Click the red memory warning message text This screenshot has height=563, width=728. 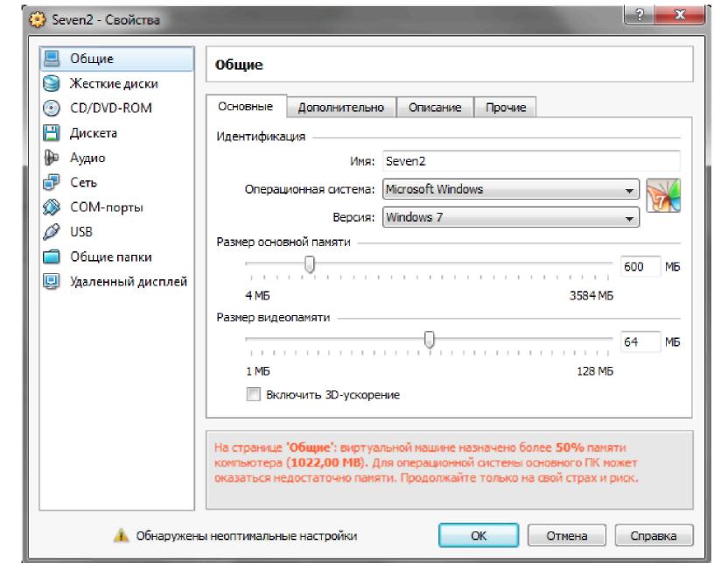[x=426, y=462]
